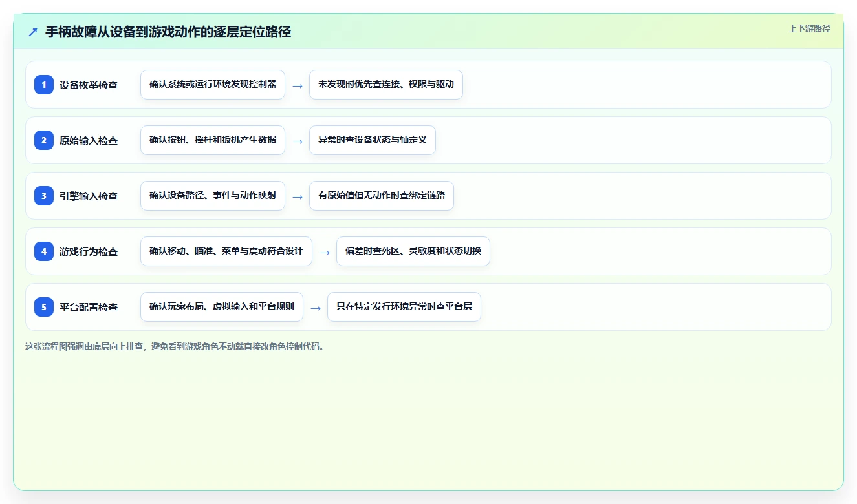Click the step number 2 badge

click(x=44, y=140)
